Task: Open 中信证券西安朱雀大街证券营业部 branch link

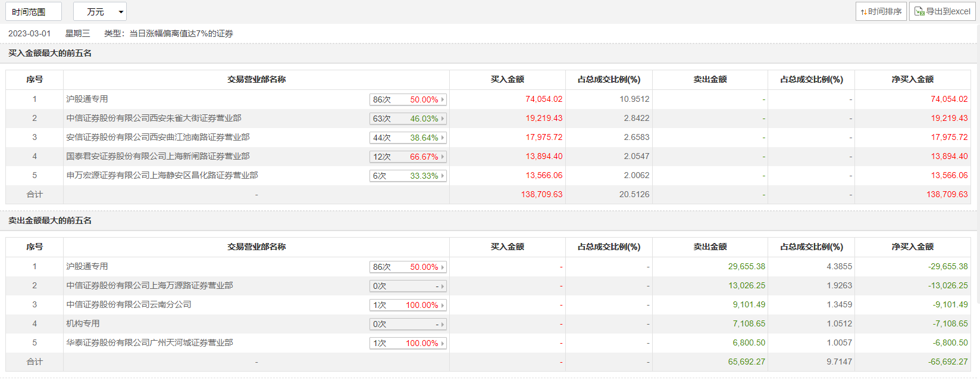Action: [x=154, y=119]
